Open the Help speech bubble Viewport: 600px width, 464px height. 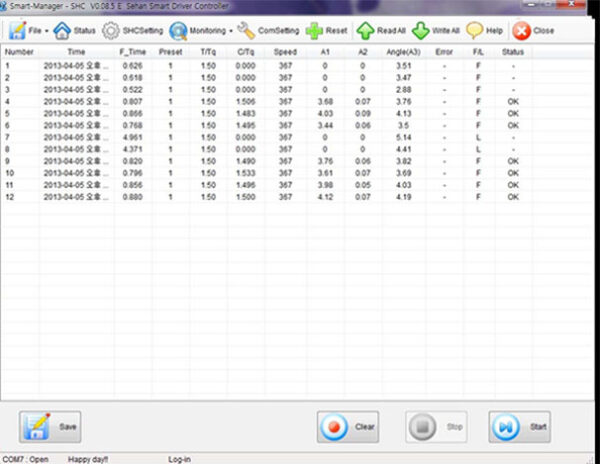point(475,31)
